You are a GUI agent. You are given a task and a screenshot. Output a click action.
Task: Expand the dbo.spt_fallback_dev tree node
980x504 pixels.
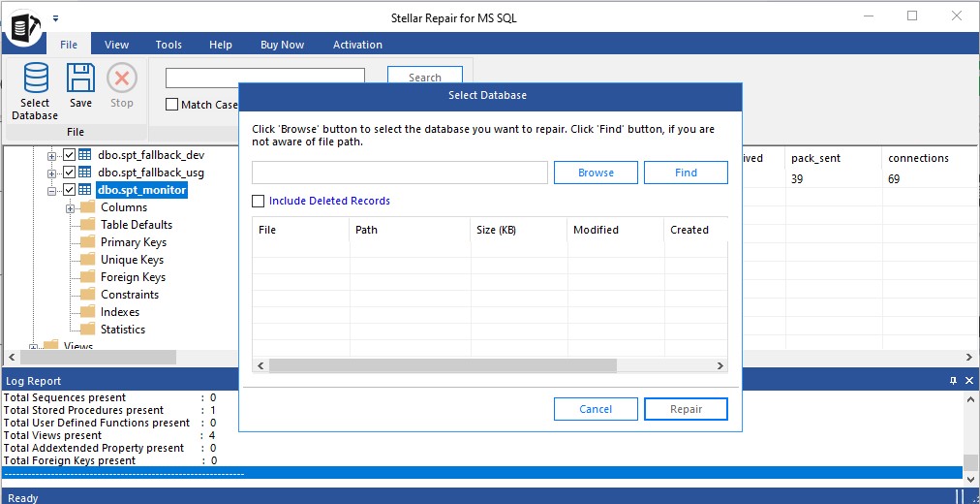(x=52, y=156)
